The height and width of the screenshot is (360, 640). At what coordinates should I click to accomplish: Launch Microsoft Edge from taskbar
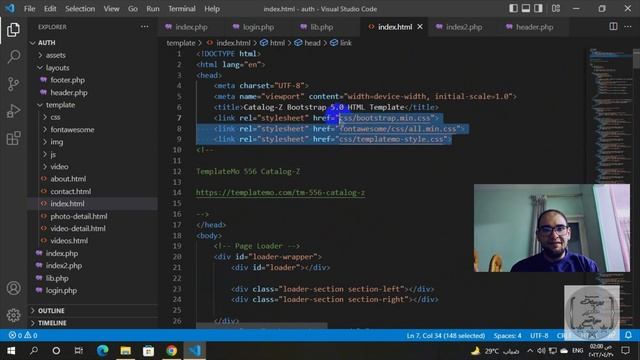(x=102, y=351)
